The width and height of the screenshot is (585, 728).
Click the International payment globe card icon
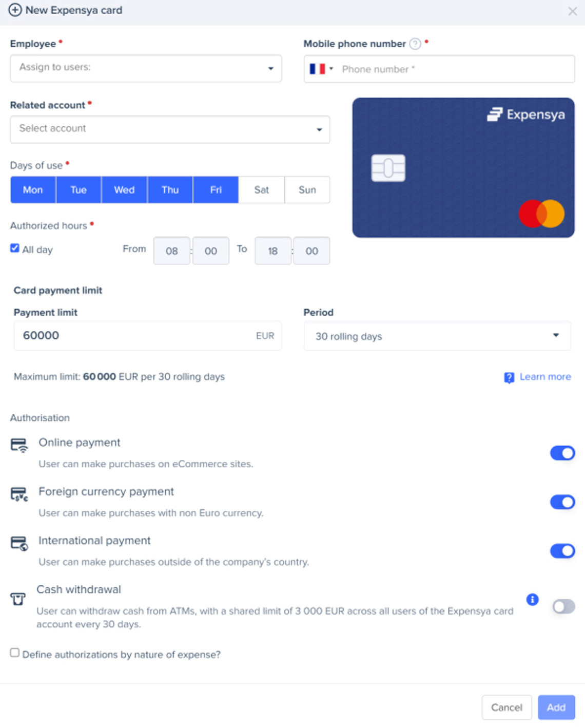(19, 543)
